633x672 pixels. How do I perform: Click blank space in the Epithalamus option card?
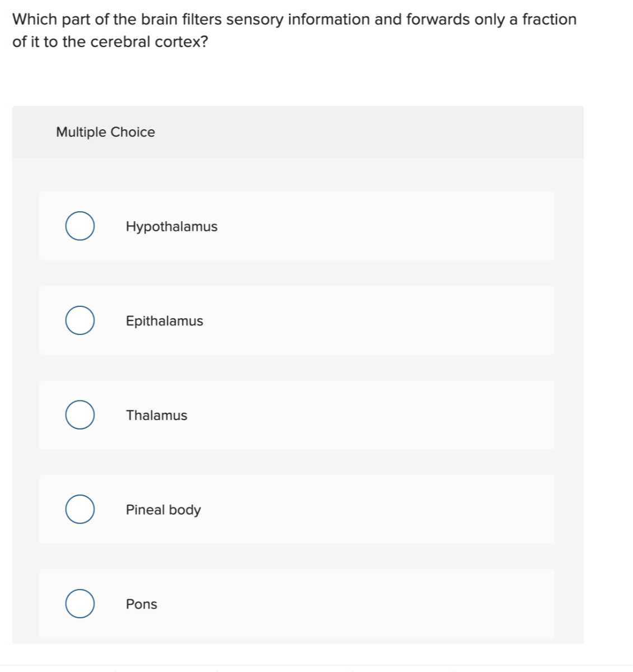point(392,321)
